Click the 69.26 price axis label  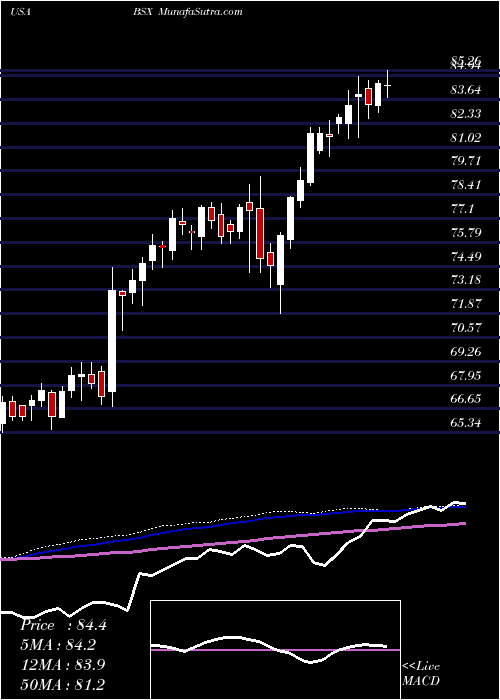466,352
